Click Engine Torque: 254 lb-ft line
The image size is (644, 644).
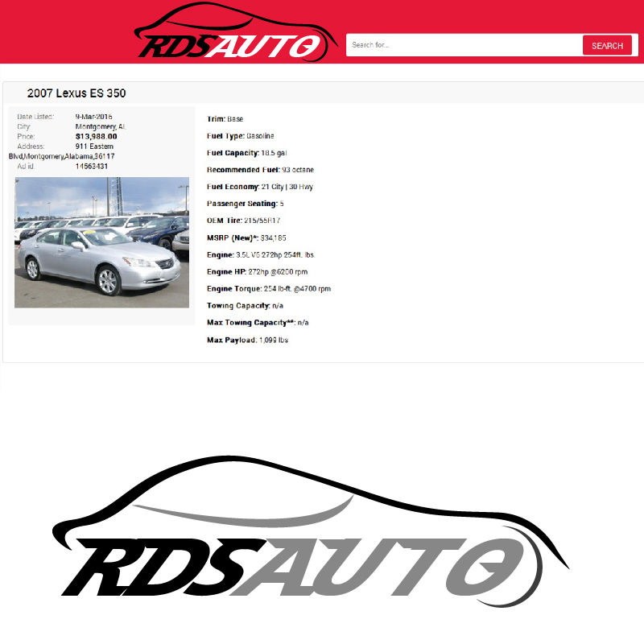point(269,289)
